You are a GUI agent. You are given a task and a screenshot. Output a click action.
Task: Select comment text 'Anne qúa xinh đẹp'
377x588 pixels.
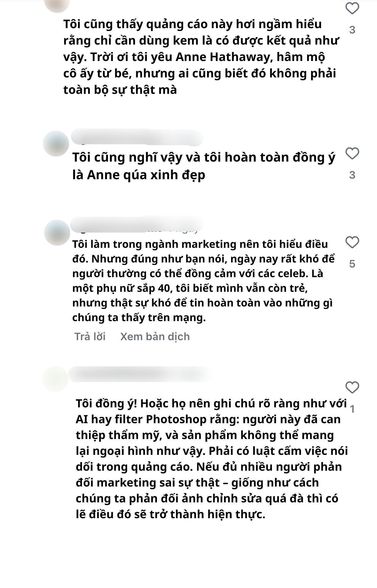(204, 166)
